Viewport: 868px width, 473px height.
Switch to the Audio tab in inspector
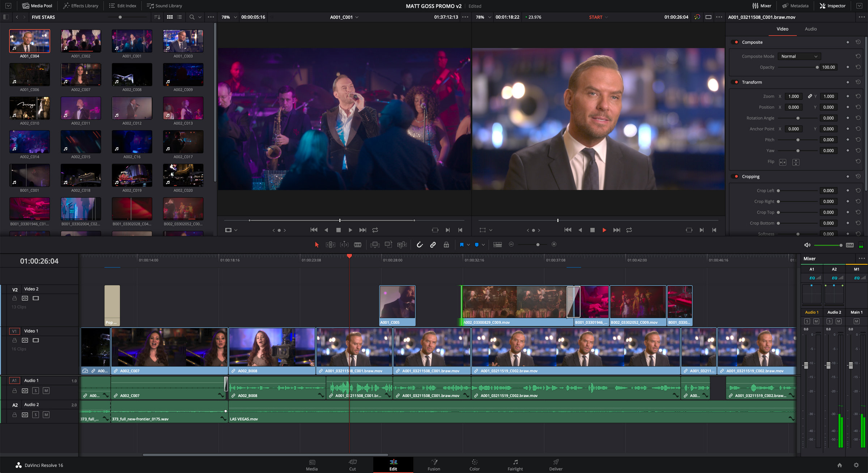[x=810, y=29]
